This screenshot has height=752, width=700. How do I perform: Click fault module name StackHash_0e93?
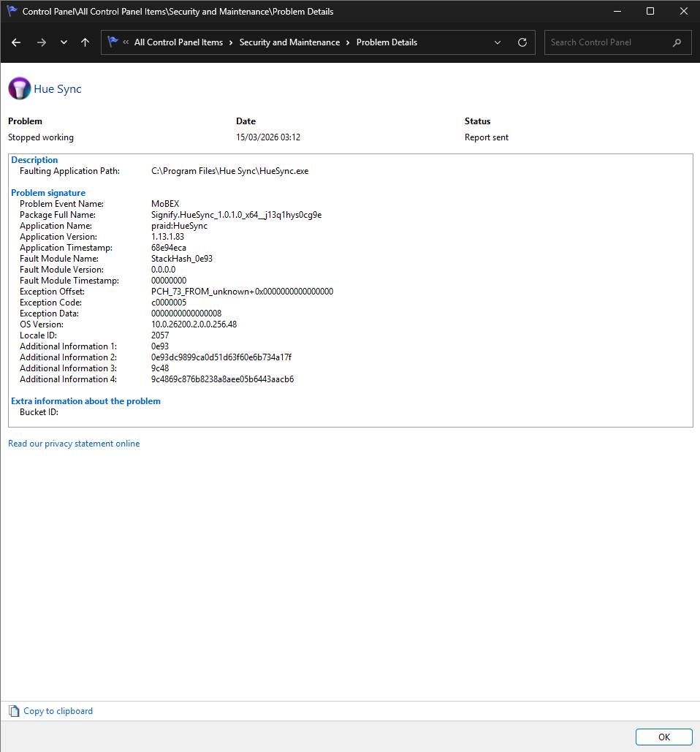click(x=182, y=259)
